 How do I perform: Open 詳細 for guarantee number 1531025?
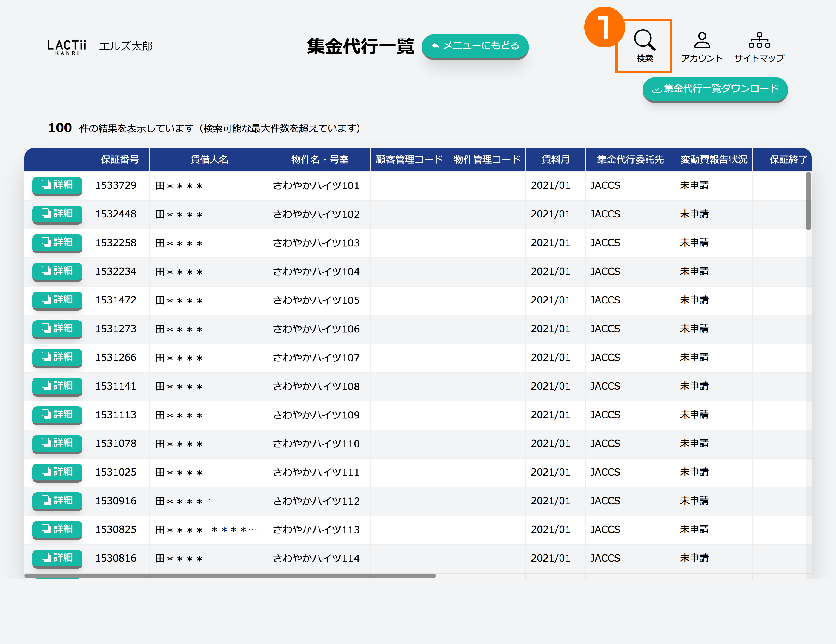point(57,472)
